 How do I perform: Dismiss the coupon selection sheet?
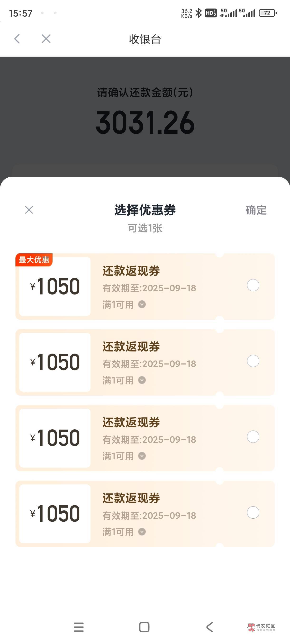pos(29,210)
